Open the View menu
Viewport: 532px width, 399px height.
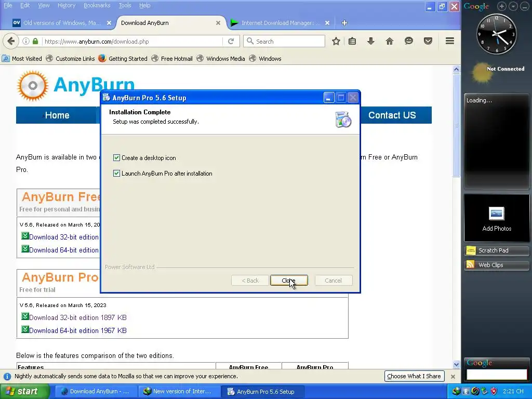[44, 5]
